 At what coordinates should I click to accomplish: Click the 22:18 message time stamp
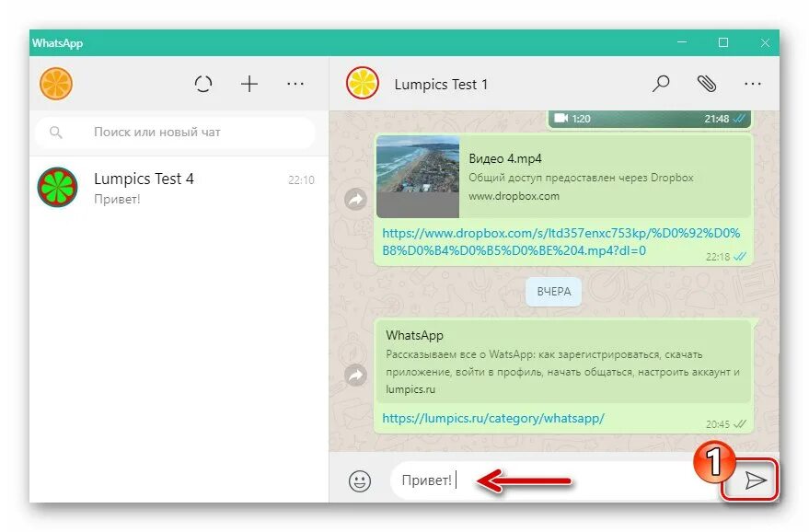[x=718, y=257]
